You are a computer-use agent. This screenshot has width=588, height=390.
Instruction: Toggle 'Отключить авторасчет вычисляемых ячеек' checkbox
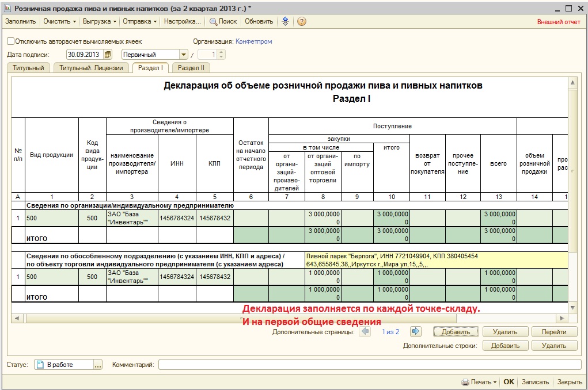[x=10, y=41]
